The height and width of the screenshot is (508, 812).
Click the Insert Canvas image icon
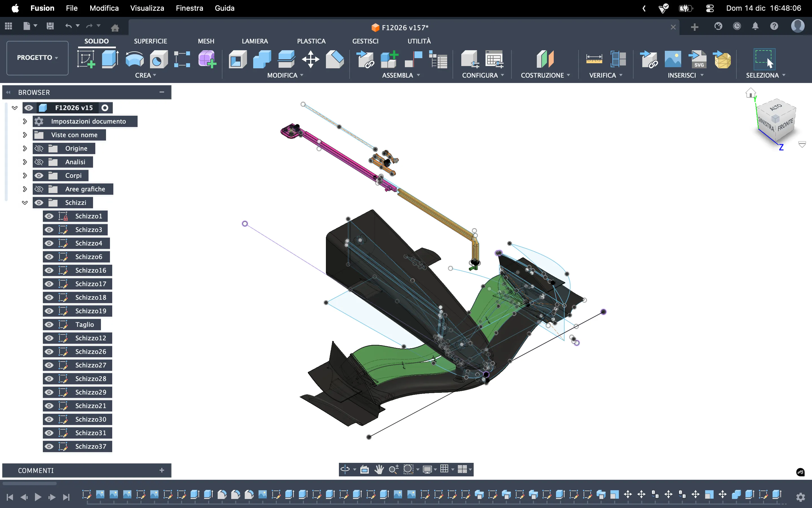point(673,59)
